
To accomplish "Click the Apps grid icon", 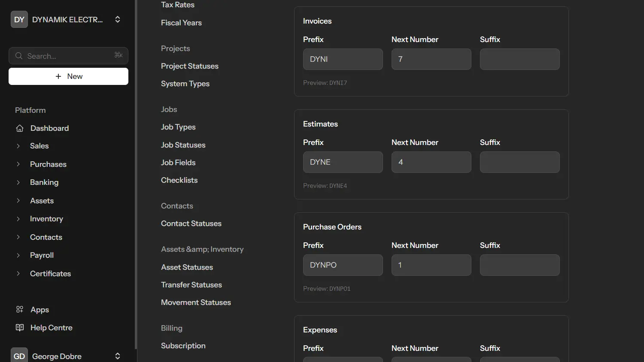I will point(20,309).
